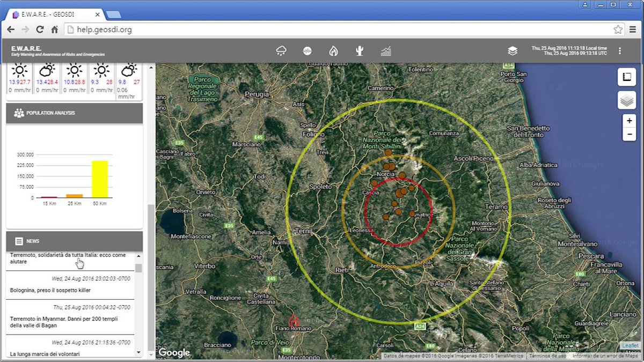The height and width of the screenshot is (362, 644).
Task: Click the browser forward arrow
Action: [x=25, y=29]
